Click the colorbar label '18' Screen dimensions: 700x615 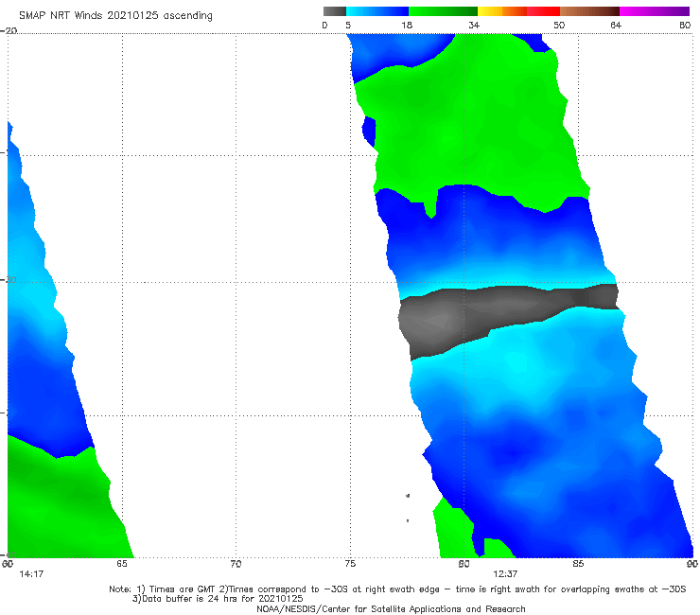point(407,26)
